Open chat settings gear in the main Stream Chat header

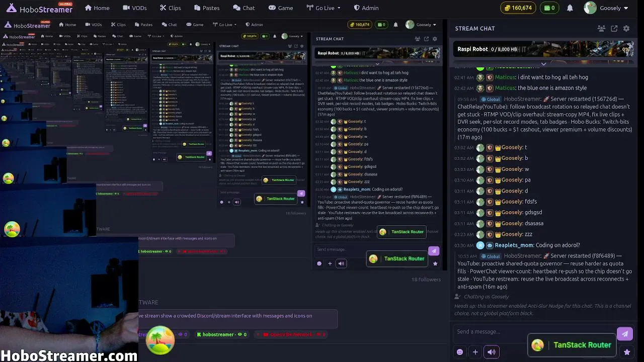(626, 29)
